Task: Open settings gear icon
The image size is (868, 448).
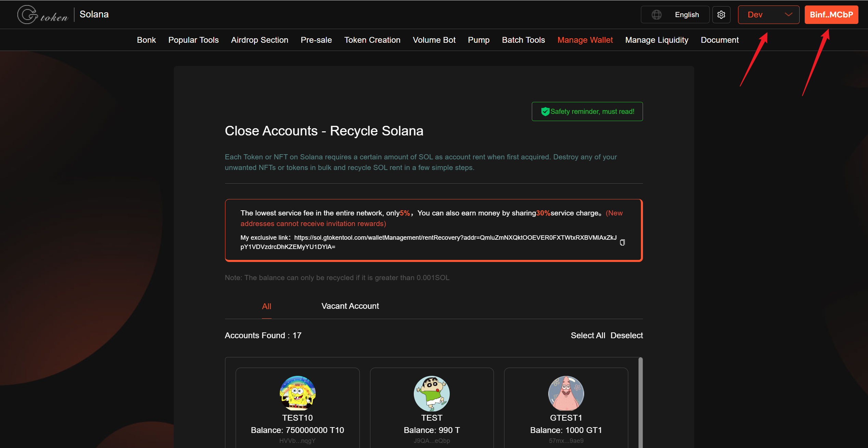Action: 721,15
